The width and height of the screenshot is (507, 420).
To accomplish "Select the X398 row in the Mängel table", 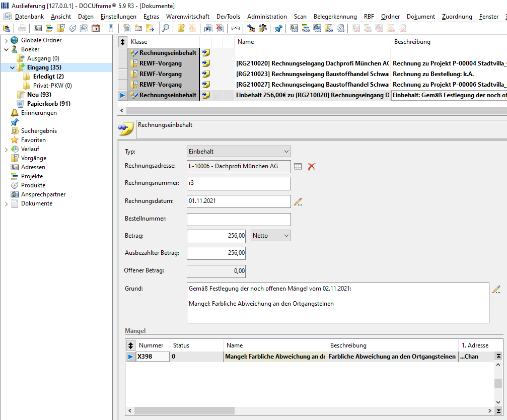I will click(310, 357).
